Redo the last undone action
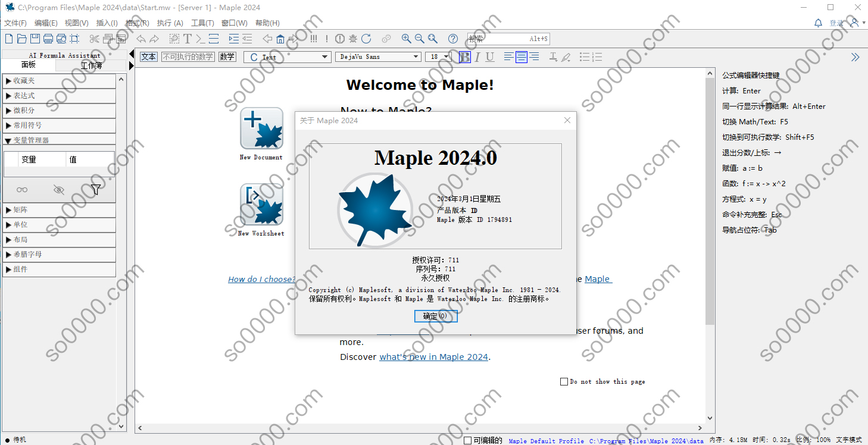 154,39
